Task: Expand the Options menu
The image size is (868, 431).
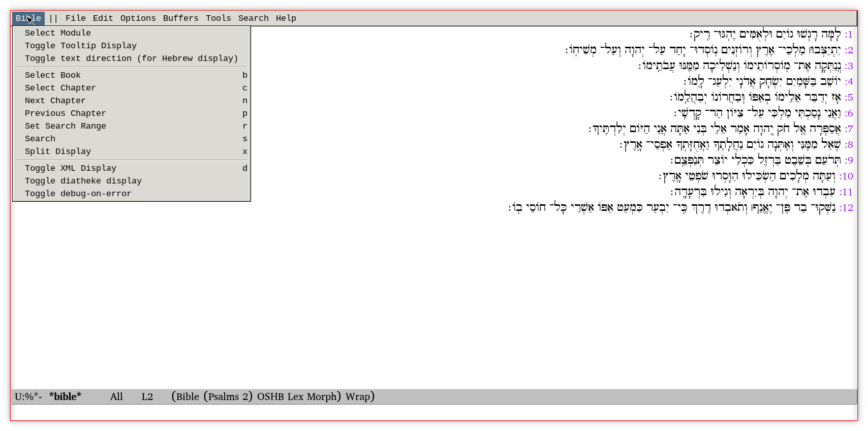Action: click(x=138, y=18)
